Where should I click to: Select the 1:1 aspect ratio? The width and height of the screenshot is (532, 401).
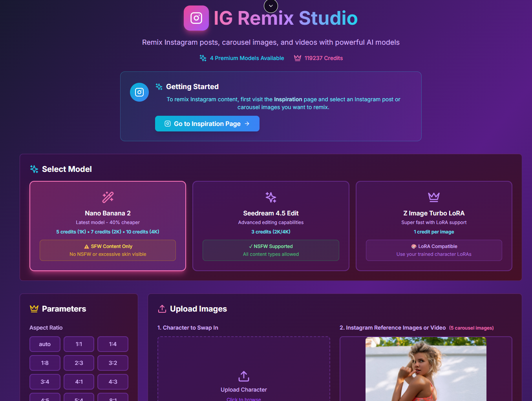pos(79,344)
